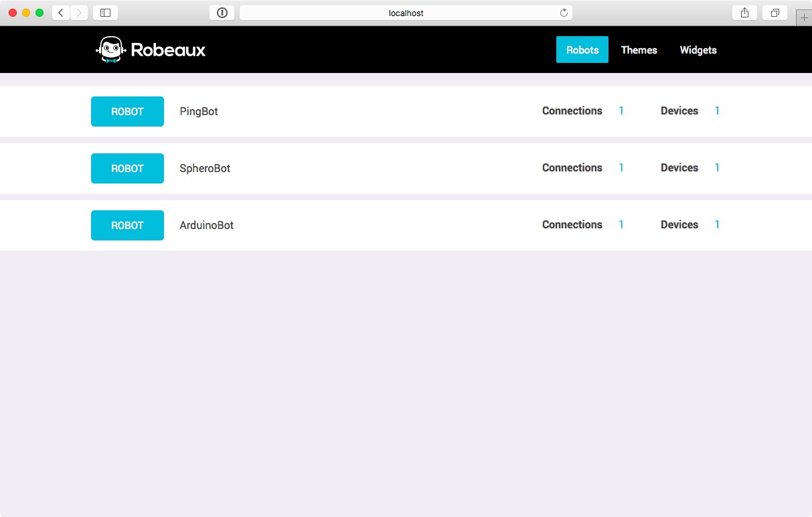Click Connections count for SpheroBot
Image resolution: width=812 pixels, height=517 pixels.
point(621,167)
